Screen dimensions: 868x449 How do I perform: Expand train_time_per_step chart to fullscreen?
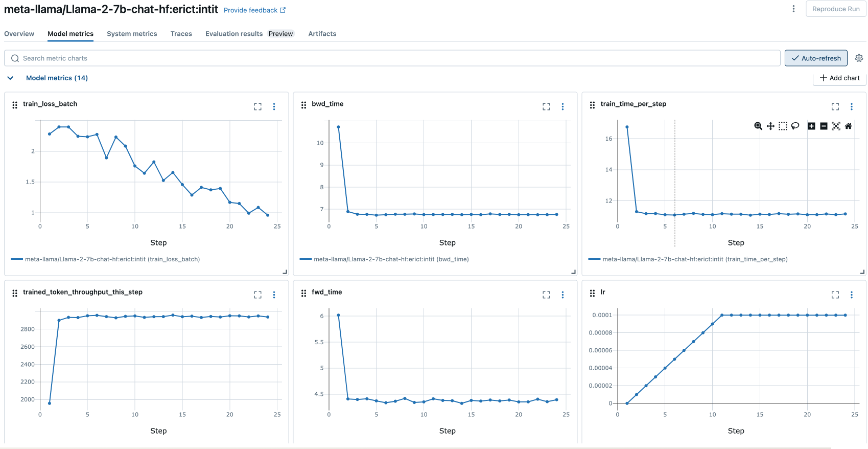[835, 106]
